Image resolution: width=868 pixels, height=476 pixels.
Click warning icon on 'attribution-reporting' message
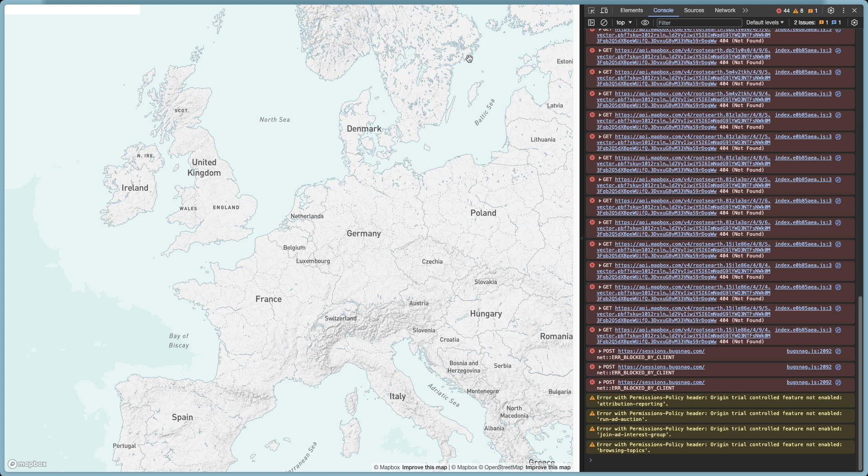(592, 398)
